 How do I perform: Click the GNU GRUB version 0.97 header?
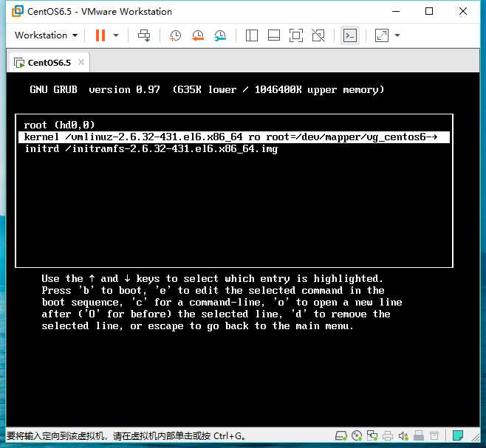pyautogui.click(x=207, y=89)
